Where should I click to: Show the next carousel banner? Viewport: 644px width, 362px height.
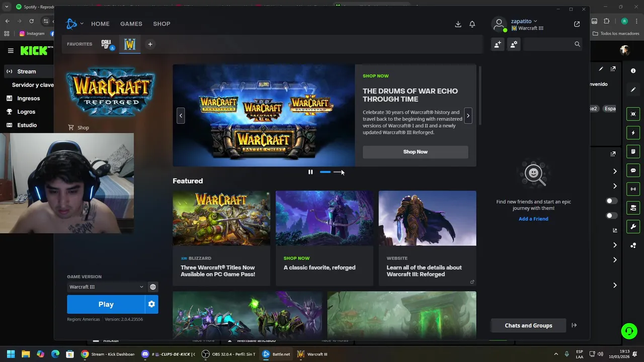(x=468, y=116)
